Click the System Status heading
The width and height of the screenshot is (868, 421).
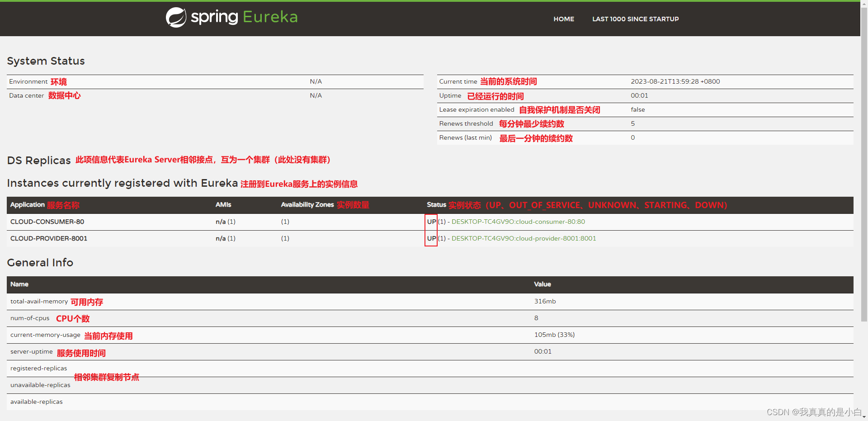(x=46, y=61)
